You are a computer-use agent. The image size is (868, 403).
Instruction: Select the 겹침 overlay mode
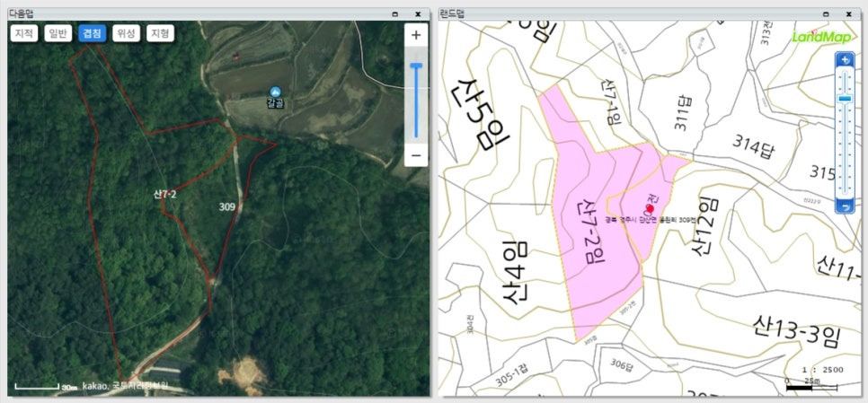(92, 33)
